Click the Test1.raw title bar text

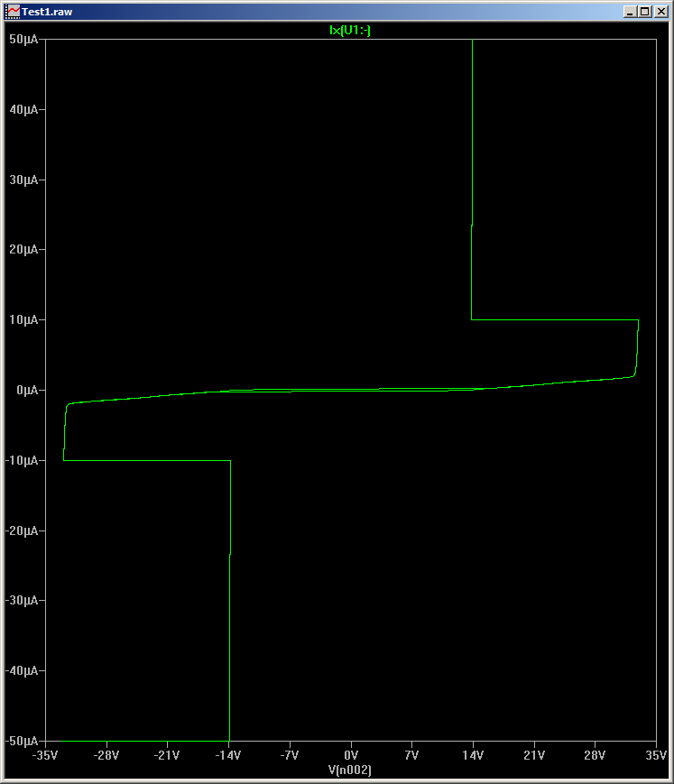click(x=47, y=12)
